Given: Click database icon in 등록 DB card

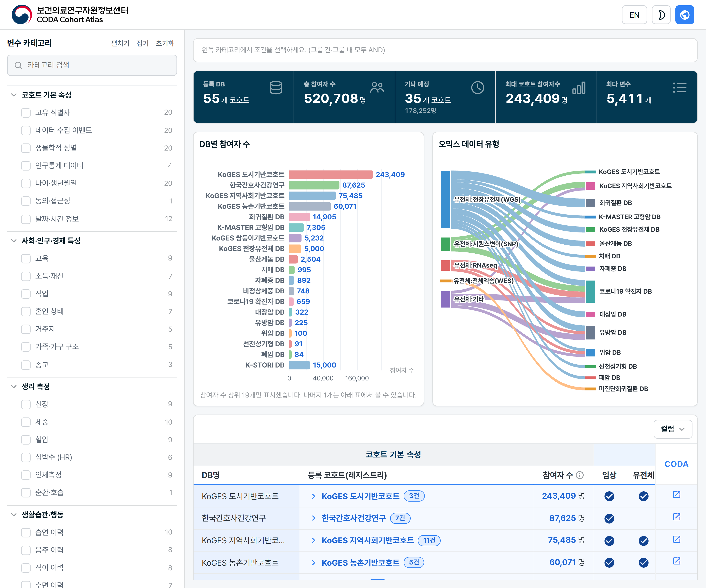Looking at the screenshot, I should click(x=276, y=88).
